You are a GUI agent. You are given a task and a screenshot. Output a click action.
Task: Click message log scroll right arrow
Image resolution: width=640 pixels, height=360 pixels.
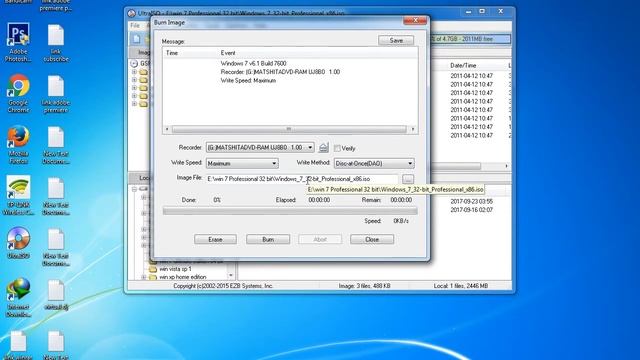pos(413,129)
